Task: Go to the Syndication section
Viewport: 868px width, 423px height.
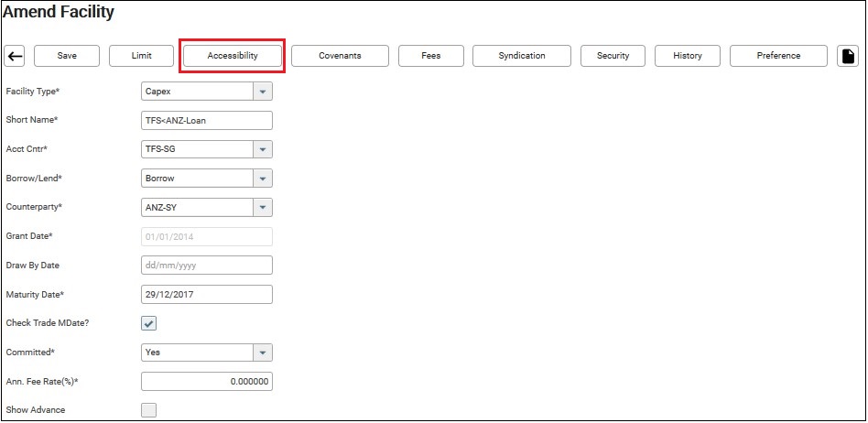Action: (522, 56)
